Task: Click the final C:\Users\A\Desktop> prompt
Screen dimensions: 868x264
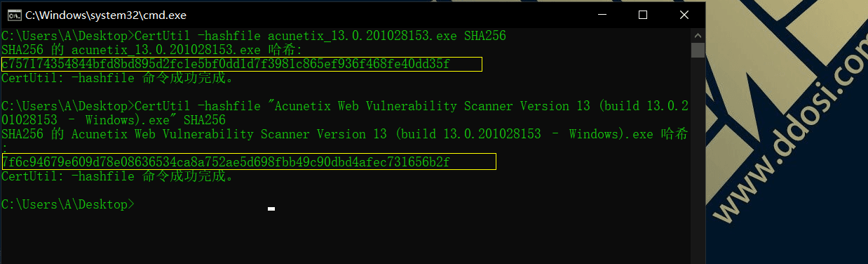Action: 67,204
